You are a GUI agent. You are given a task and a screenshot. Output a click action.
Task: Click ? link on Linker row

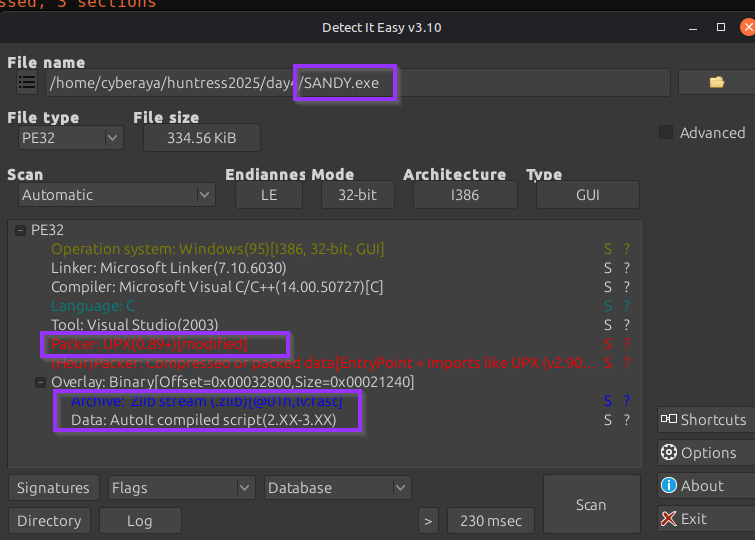626,268
